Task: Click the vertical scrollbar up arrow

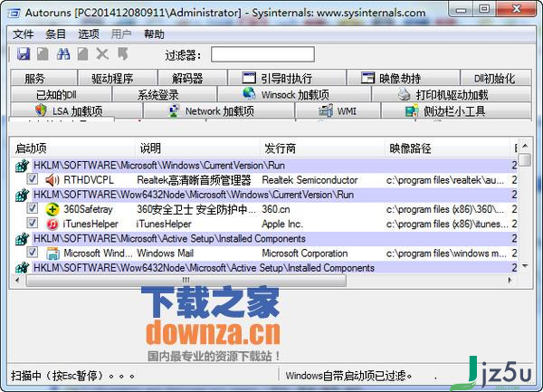Action: click(525, 146)
